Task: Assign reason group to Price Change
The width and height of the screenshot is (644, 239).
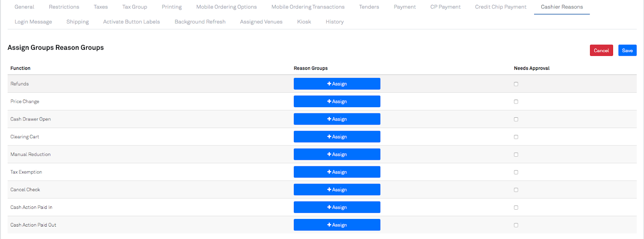Action: coord(337,102)
